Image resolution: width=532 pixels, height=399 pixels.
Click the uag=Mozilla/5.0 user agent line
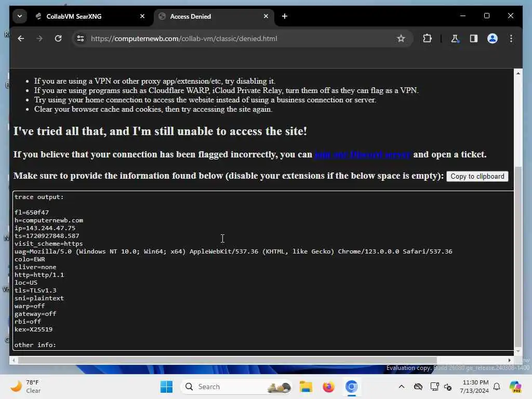pyautogui.click(x=233, y=251)
